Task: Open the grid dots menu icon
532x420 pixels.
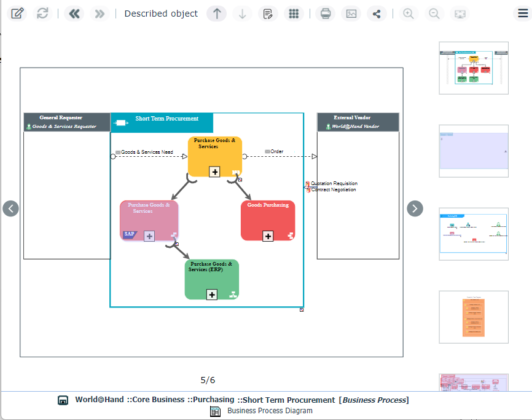Action: (294, 14)
